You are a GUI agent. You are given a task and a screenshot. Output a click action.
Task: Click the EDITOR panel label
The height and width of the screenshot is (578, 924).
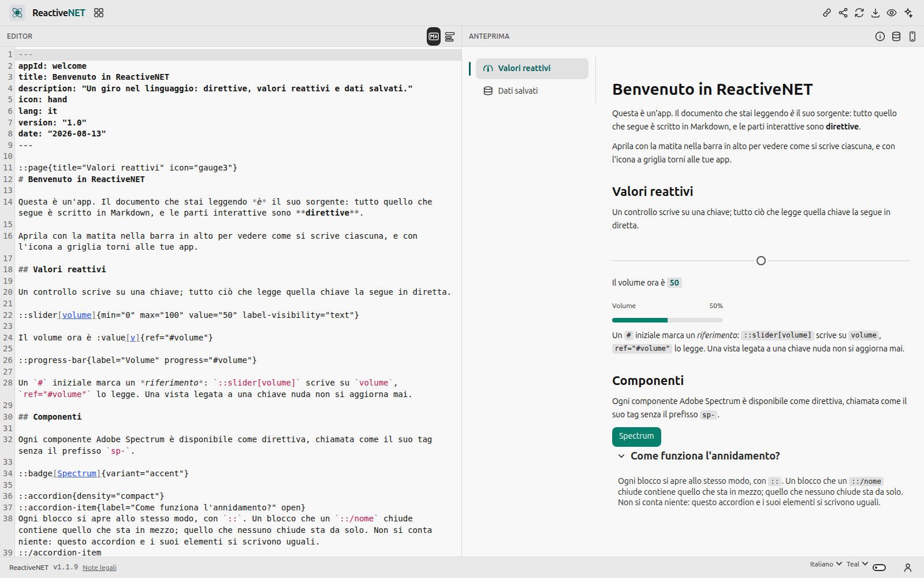[20, 36]
